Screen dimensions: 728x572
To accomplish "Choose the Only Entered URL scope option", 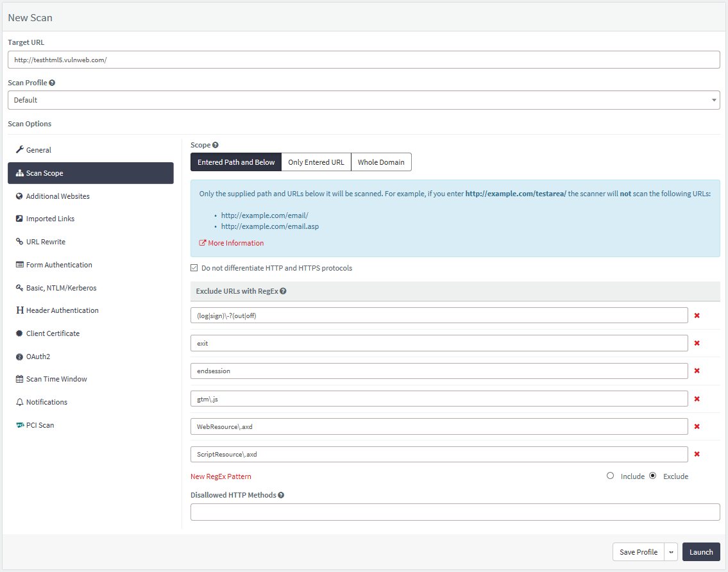I will coord(316,162).
